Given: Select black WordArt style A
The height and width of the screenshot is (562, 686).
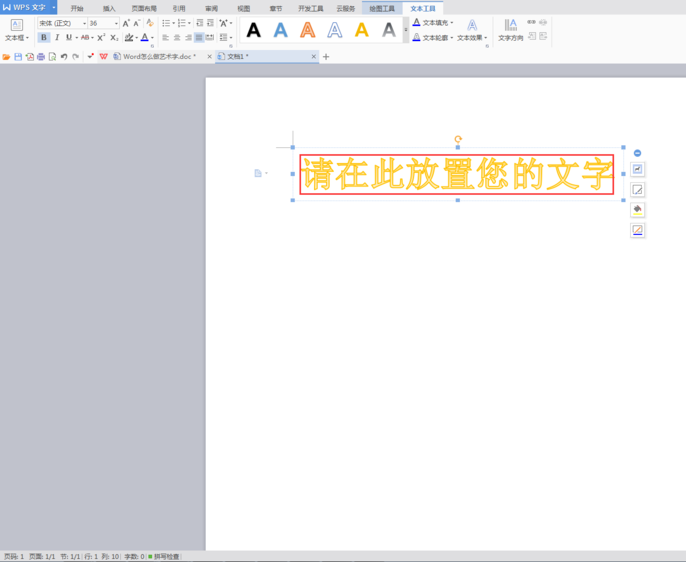Looking at the screenshot, I should (253, 30).
